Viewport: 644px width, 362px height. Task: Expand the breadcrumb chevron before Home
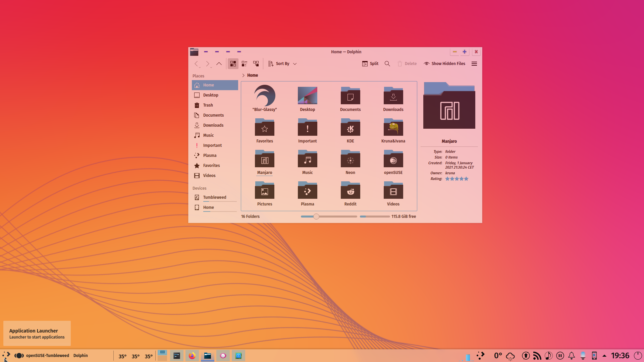tap(244, 75)
